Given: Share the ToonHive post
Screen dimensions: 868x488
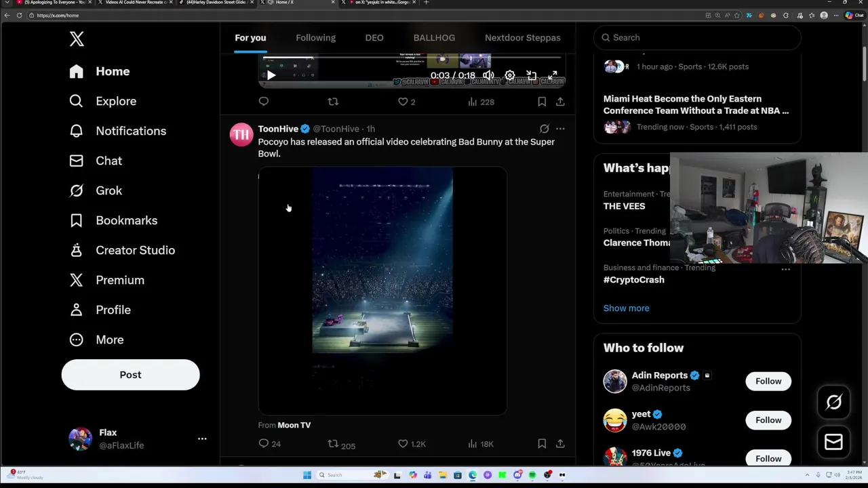Looking at the screenshot, I should click(x=560, y=444).
